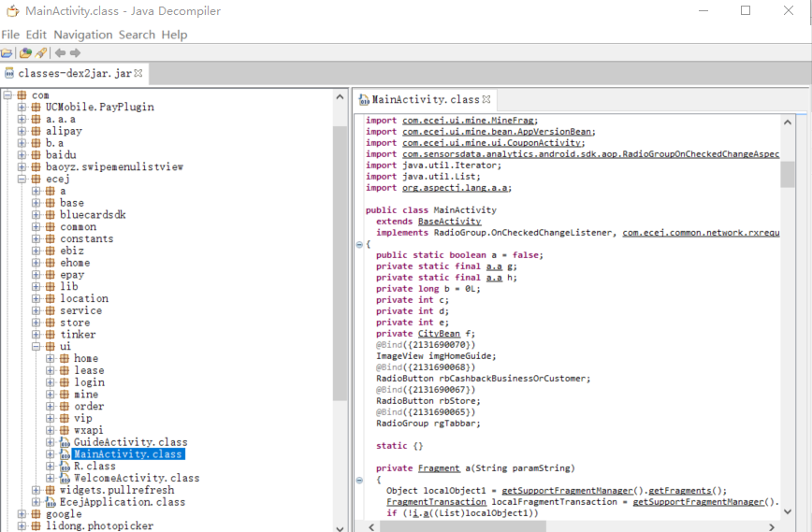Click the code editor scroll left arrow

coord(371,526)
